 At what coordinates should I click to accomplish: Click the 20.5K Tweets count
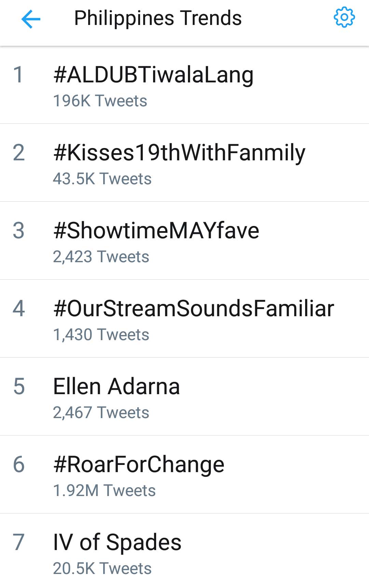pos(102,569)
